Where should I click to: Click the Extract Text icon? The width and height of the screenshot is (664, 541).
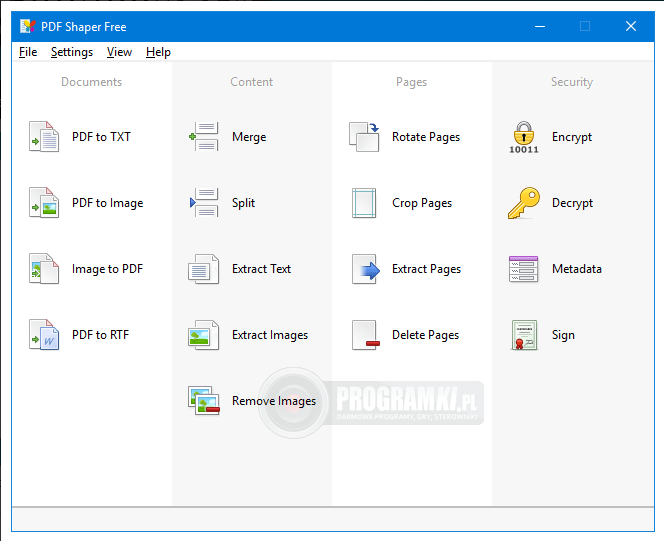[x=204, y=269]
